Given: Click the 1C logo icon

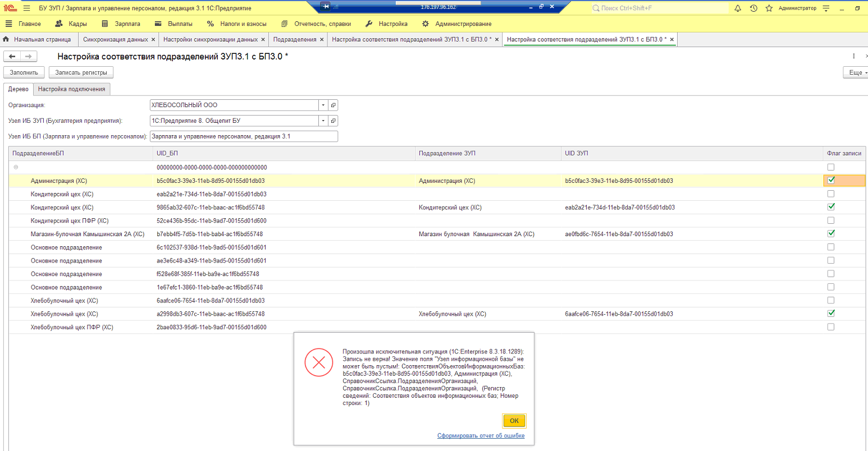Looking at the screenshot, I should (x=10, y=8).
